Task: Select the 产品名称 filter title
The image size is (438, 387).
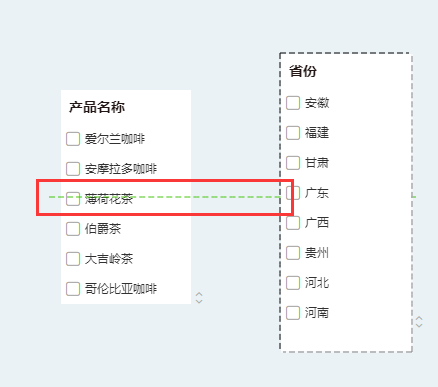Action: (x=97, y=107)
